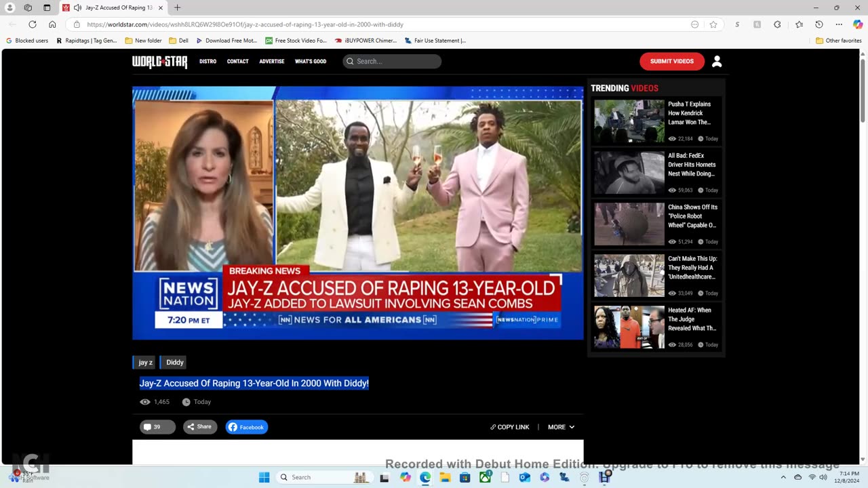Open browser Extensions puzzle icon

click(x=777, y=24)
